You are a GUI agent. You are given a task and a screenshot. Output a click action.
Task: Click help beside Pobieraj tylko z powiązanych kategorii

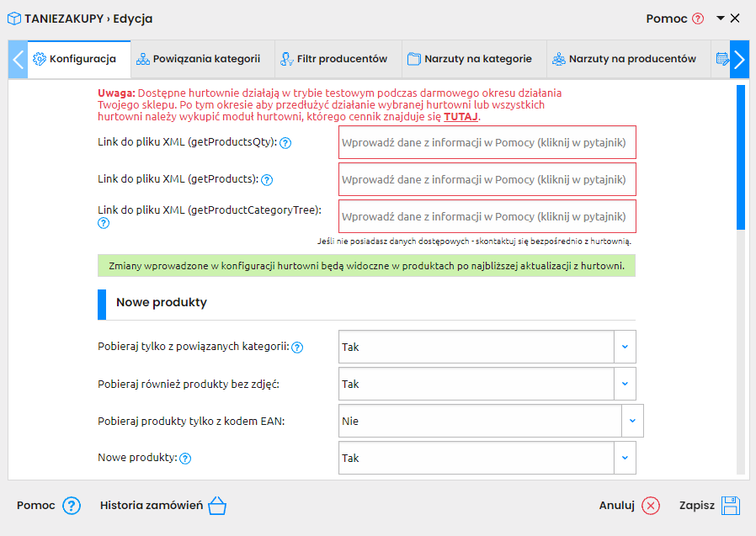[297, 346]
